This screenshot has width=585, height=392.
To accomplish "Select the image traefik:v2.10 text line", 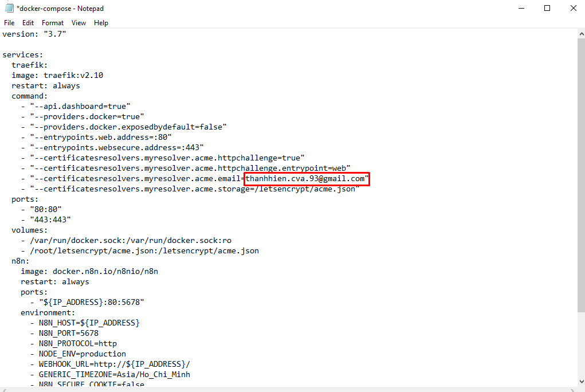I will pyautogui.click(x=58, y=75).
